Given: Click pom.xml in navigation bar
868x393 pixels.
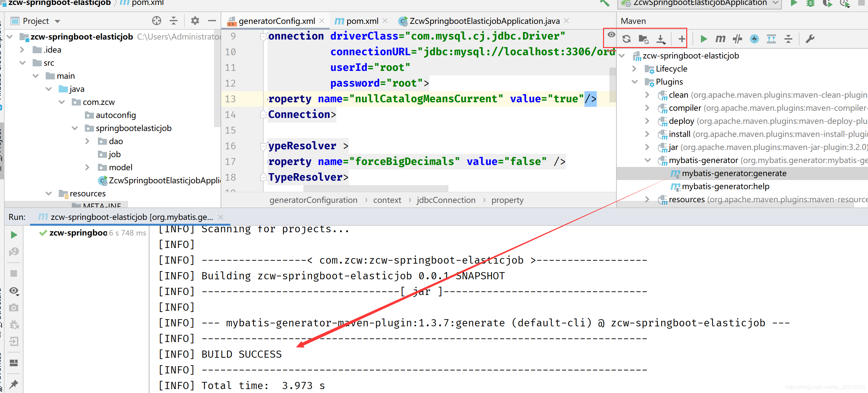Looking at the screenshot, I should pyautogui.click(x=142, y=3).
